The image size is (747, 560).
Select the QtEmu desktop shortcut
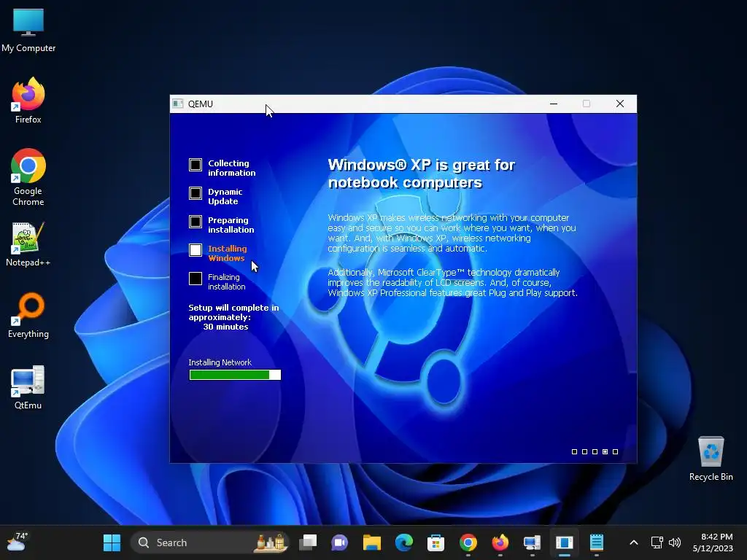click(28, 387)
